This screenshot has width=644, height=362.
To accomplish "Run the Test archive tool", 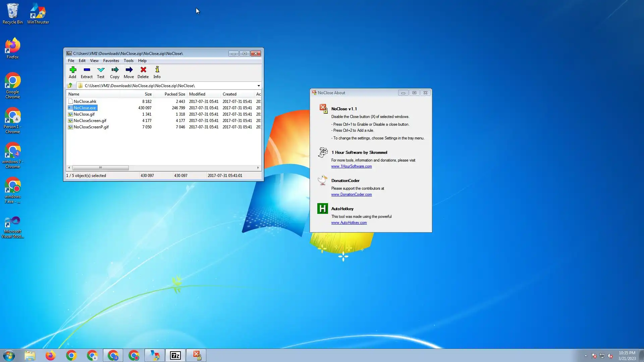I will point(101,72).
